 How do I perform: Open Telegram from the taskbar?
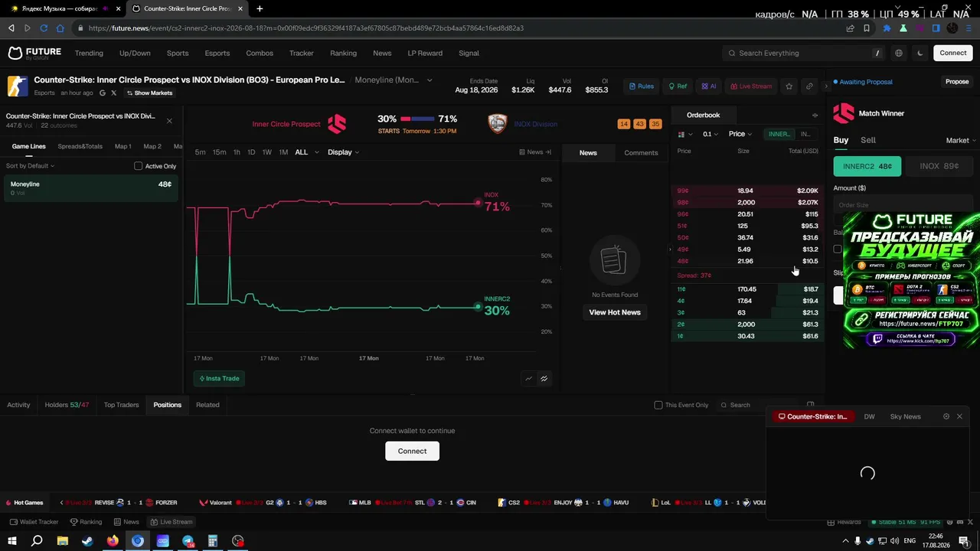click(x=188, y=541)
